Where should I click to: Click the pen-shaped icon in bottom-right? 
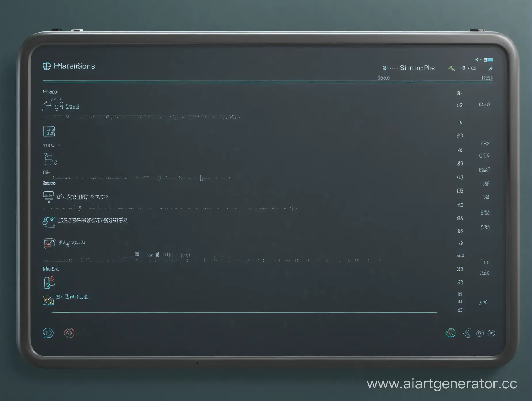pyautogui.click(x=467, y=333)
